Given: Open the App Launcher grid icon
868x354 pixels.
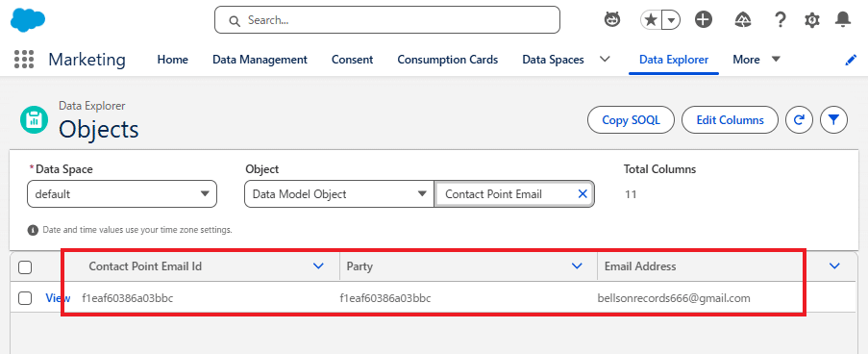Looking at the screenshot, I should click(x=24, y=60).
